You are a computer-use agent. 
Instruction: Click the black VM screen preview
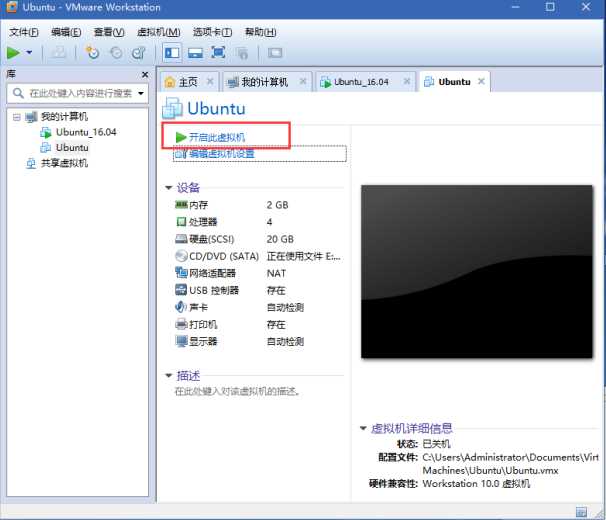477,271
